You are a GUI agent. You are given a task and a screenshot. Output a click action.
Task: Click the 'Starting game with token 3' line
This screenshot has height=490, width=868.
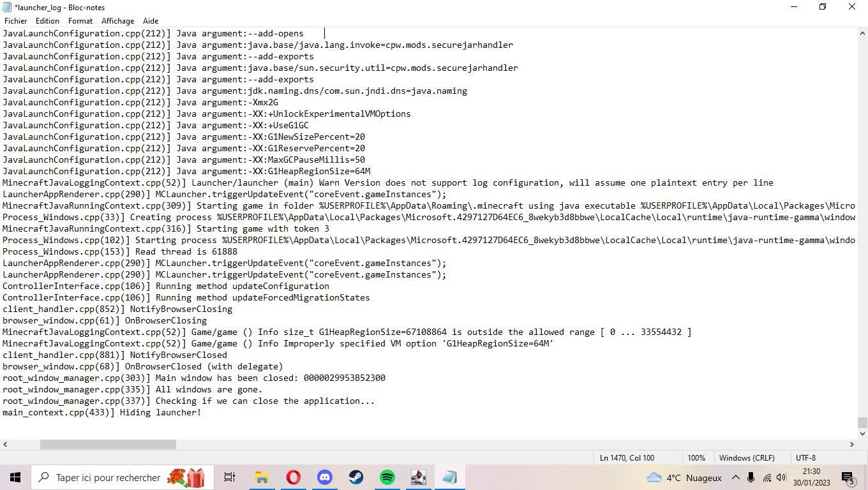[166, 228]
